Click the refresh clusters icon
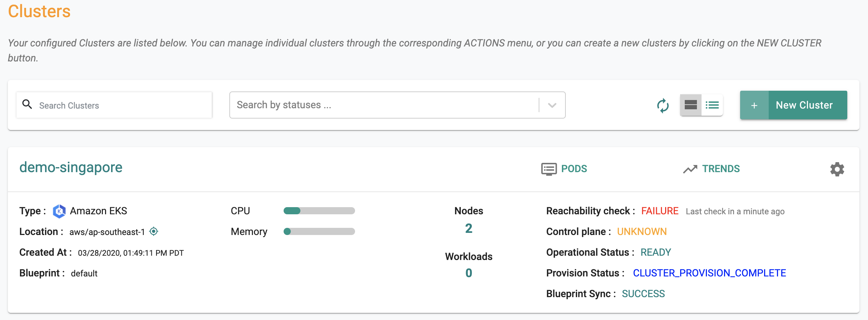This screenshot has width=868, height=320. point(663,105)
